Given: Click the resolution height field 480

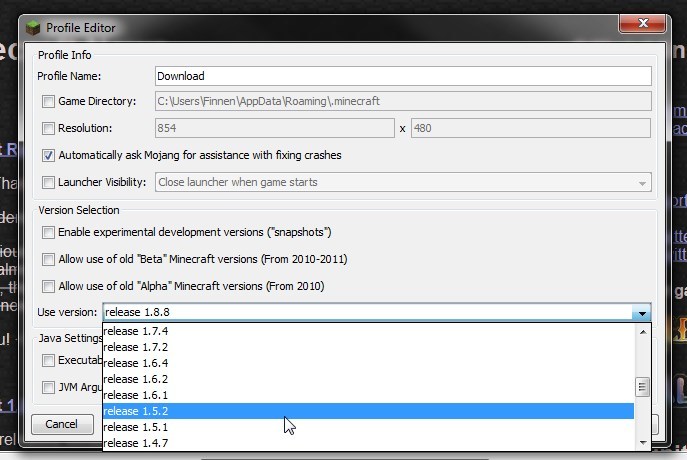Looking at the screenshot, I should pos(531,128).
